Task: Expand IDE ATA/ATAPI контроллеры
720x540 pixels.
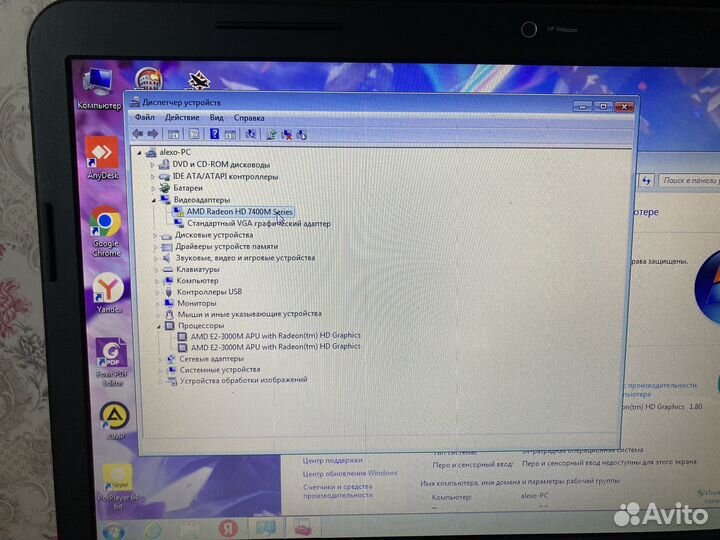Action: [153, 176]
